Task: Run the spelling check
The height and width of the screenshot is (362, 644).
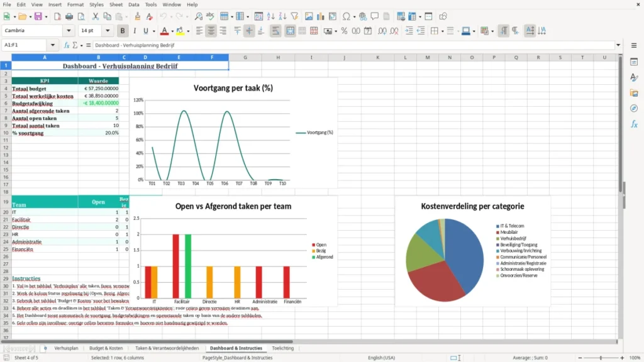Action: pos(210,16)
